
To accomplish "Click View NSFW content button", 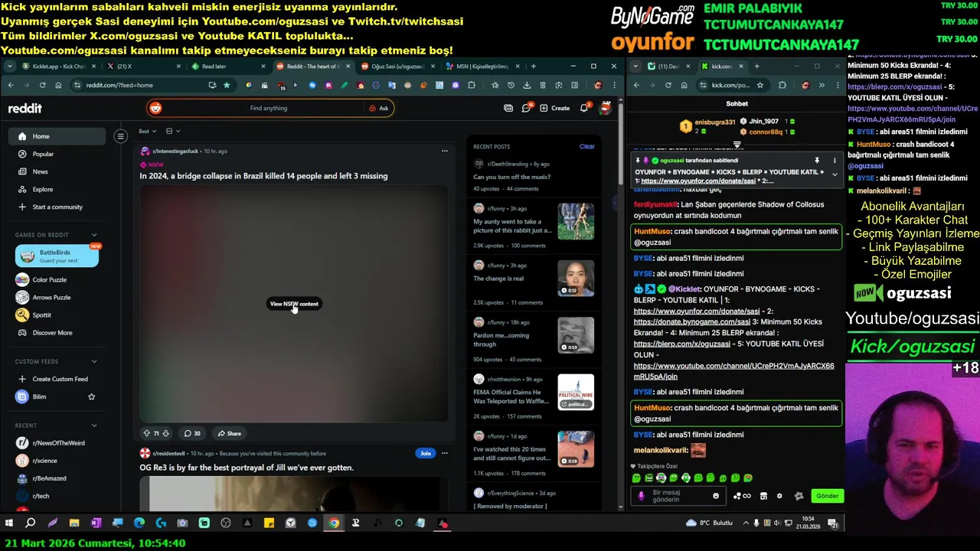I will 294,304.
